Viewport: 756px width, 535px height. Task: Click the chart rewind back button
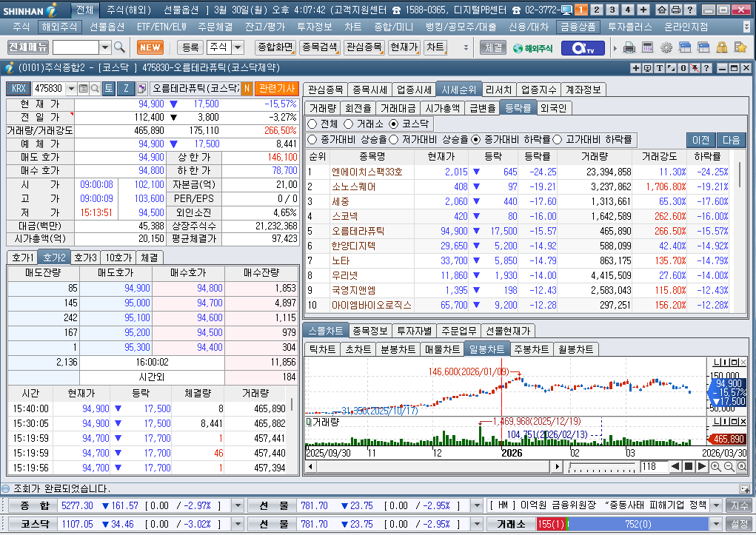click(x=675, y=467)
